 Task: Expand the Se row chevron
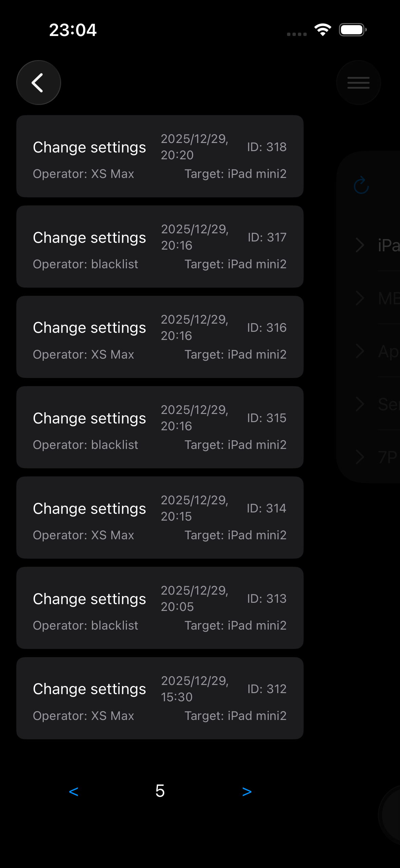click(x=360, y=404)
